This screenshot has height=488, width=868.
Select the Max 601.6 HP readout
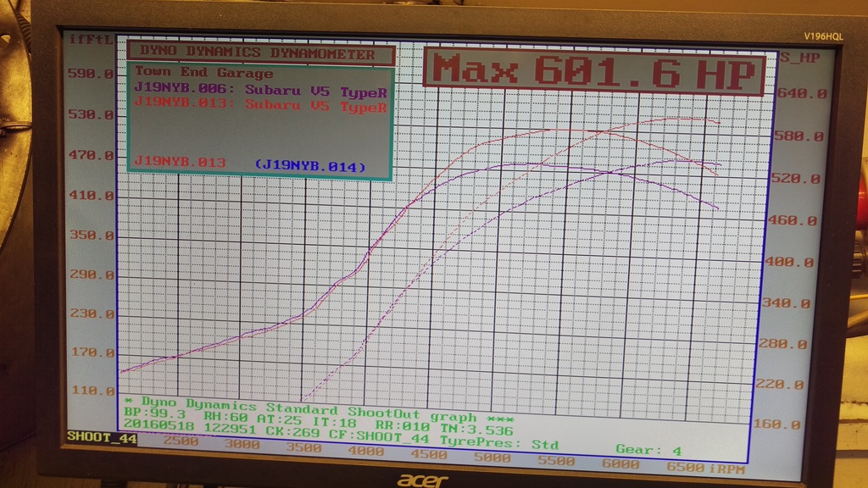(594, 70)
